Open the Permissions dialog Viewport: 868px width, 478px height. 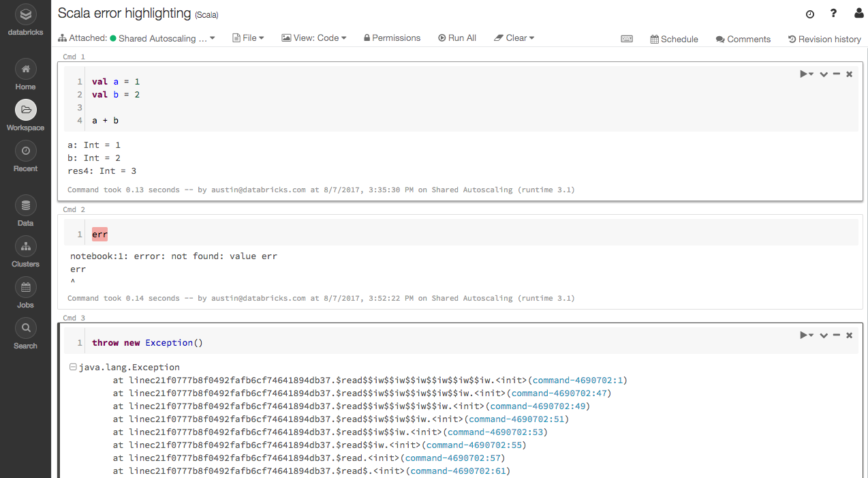[x=392, y=38]
